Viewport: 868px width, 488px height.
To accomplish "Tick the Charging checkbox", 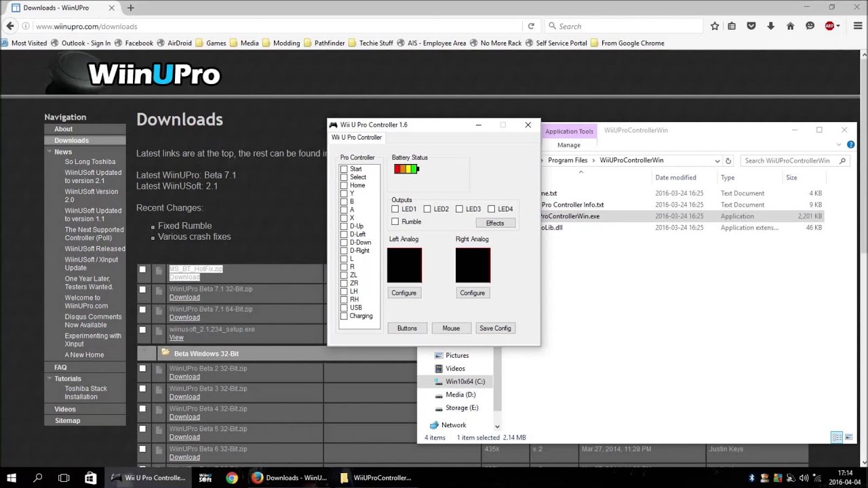I will (x=344, y=316).
